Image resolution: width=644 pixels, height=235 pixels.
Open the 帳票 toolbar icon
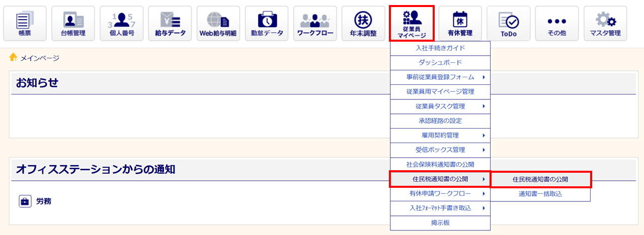pyautogui.click(x=25, y=24)
